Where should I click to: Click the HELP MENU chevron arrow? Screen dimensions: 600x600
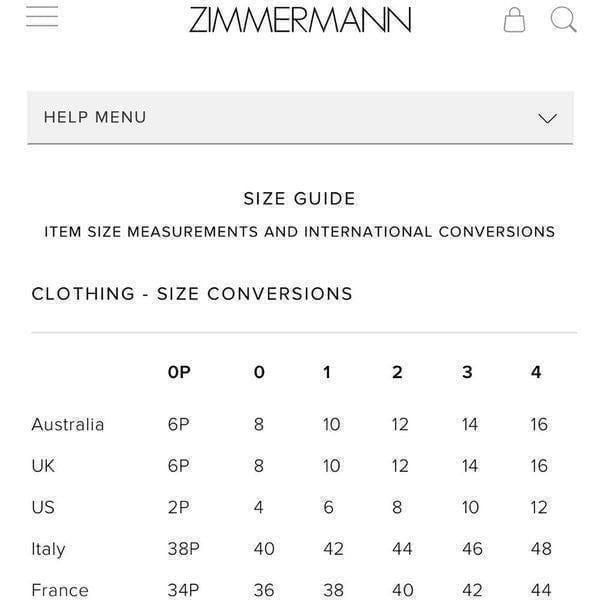point(547,118)
